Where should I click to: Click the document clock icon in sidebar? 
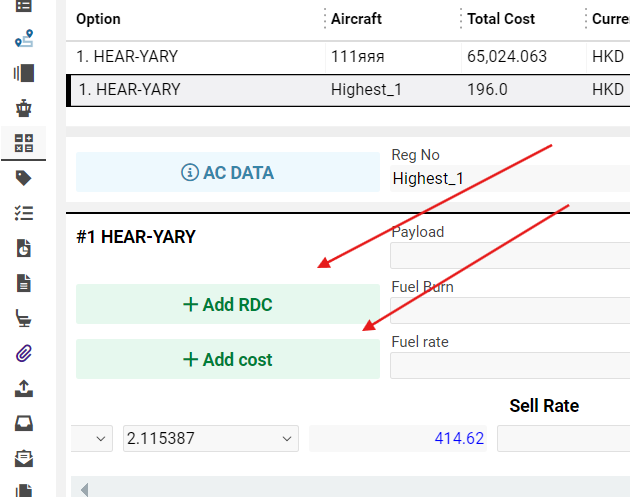tap(24, 248)
